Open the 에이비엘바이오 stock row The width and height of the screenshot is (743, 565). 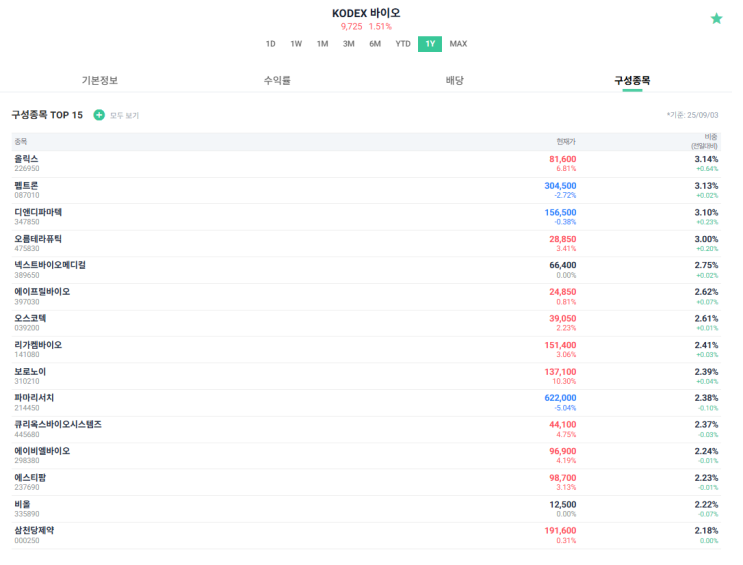click(x=366, y=456)
